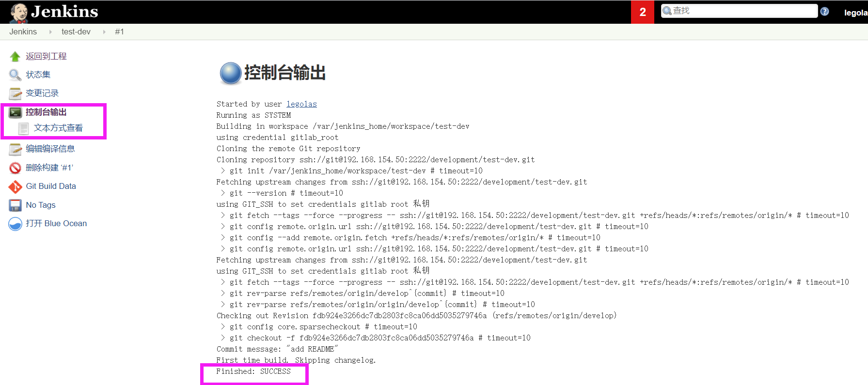Screen dimensions: 868x385
Task: Click the Blue Ocean icon
Action: click(x=15, y=224)
